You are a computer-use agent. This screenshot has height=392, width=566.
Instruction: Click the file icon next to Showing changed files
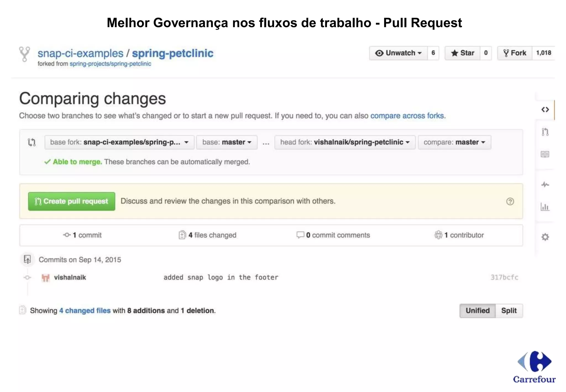coord(22,310)
